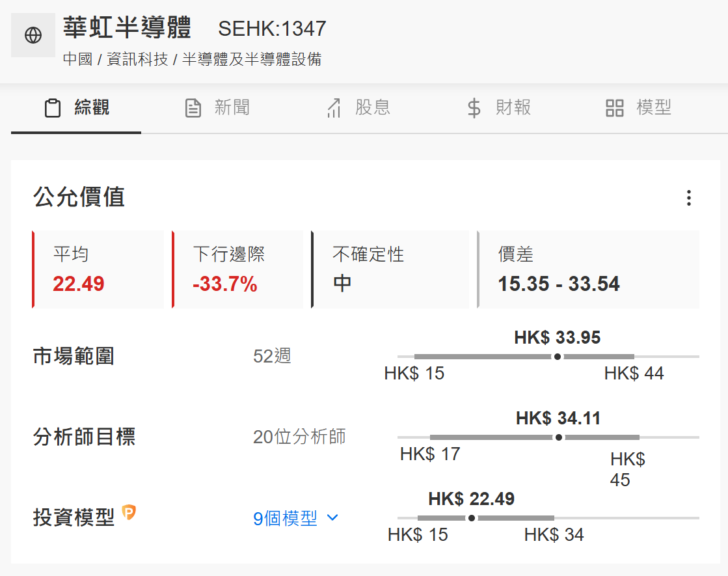
Task: Select the 財報 tab
Action: point(498,108)
